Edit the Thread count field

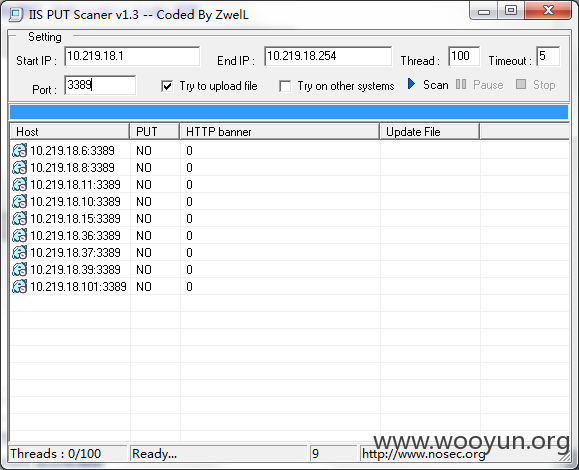tap(464, 56)
